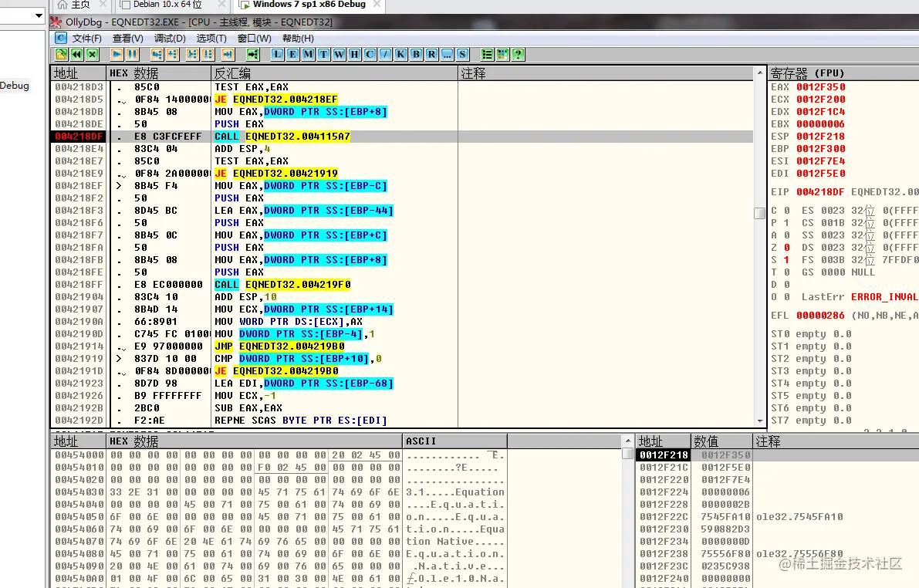919x588 pixels.
Task: Switch to the Debian 10.x 64 tab
Action: tap(167, 5)
